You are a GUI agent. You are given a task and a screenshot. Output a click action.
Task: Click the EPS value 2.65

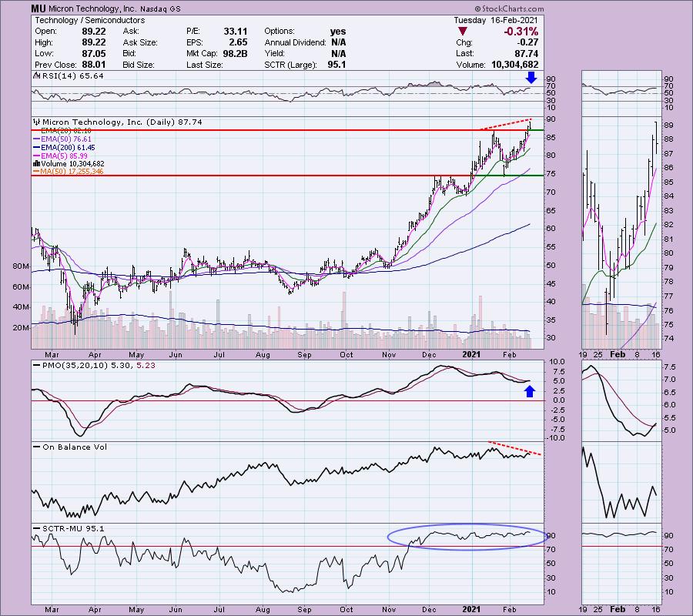[x=238, y=42]
